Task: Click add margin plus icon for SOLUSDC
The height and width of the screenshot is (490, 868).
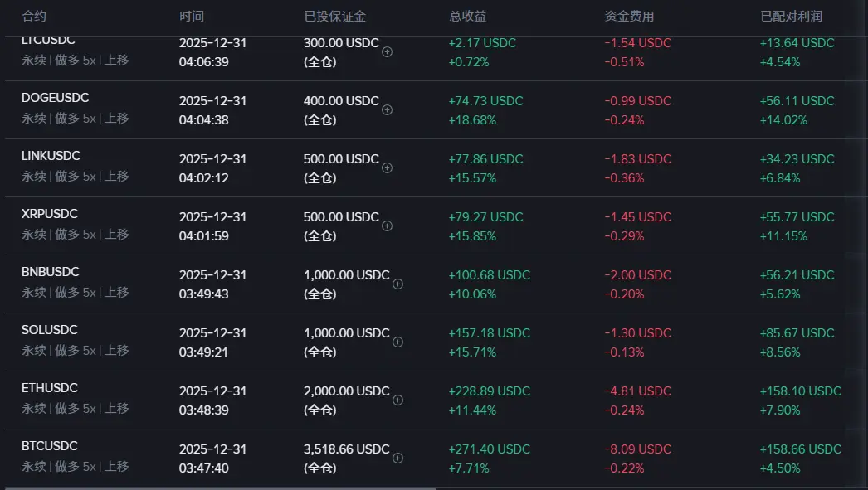Action: point(397,342)
